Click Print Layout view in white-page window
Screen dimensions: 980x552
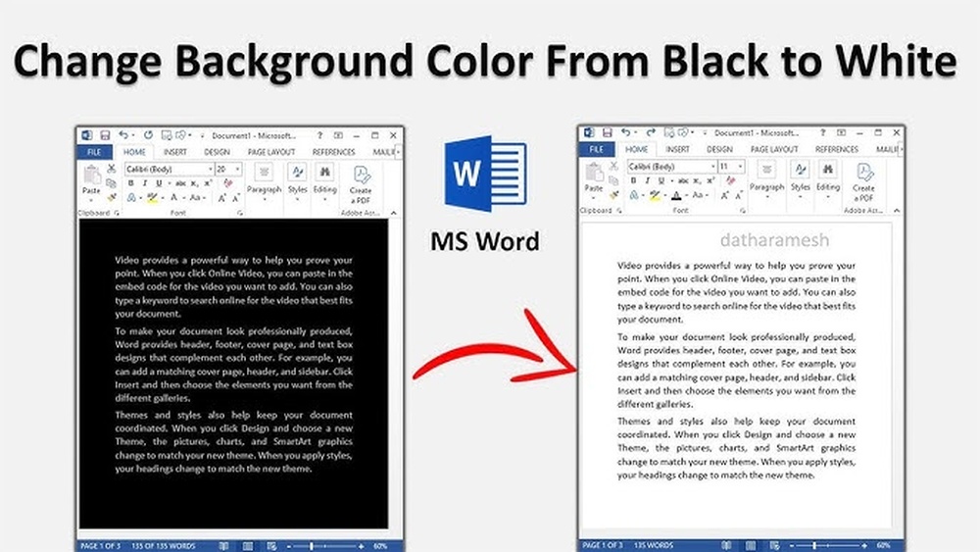click(x=751, y=545)
